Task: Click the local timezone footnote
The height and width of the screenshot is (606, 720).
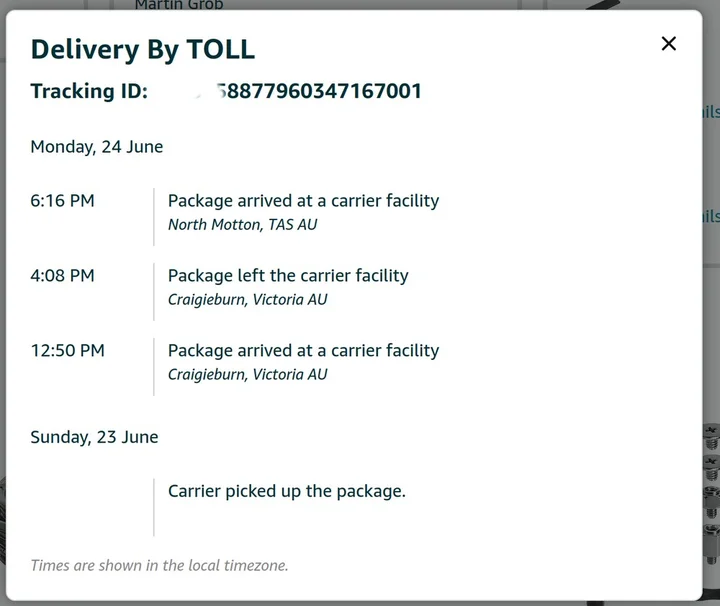Action: click(x=159, y=565)
